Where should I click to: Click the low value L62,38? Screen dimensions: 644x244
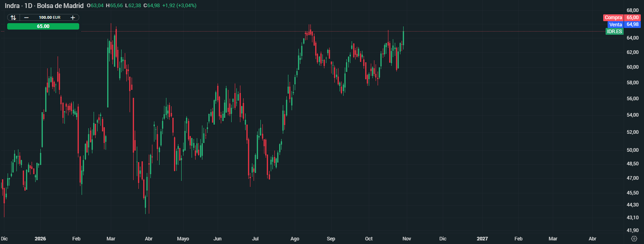tap(133, 6)
